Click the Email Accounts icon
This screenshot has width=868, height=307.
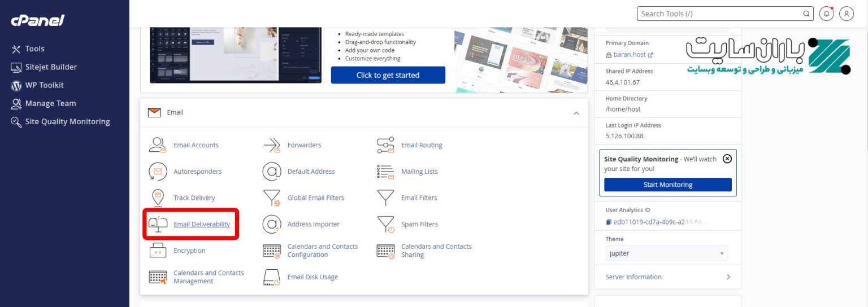(x=158, y=145)
